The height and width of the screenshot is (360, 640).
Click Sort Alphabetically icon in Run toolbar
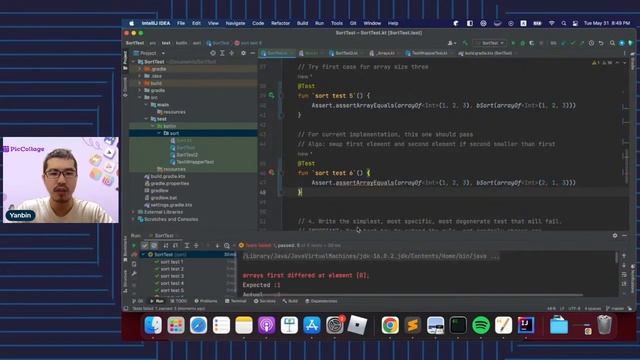pos(166,246)
